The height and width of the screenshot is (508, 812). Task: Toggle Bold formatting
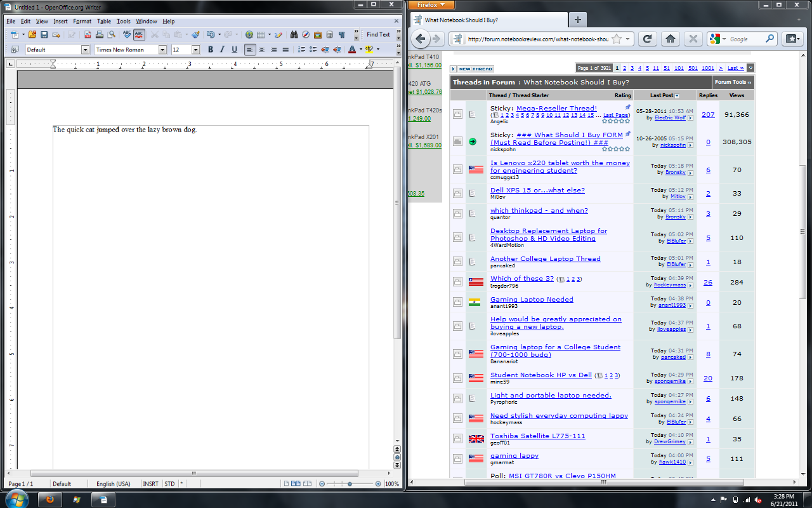(211, 50)
